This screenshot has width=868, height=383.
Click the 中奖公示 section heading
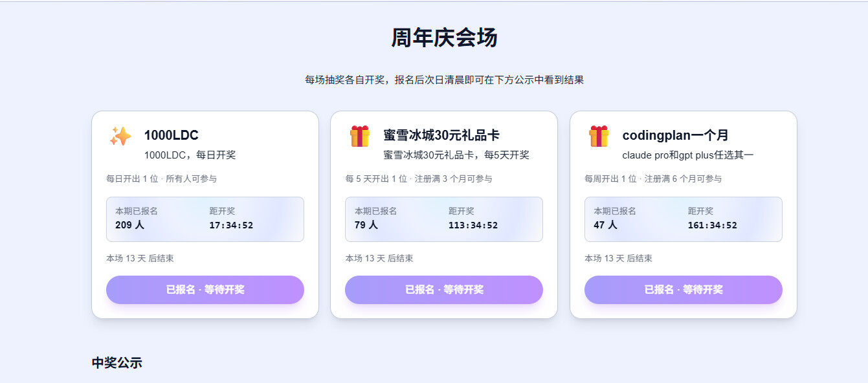117,363
